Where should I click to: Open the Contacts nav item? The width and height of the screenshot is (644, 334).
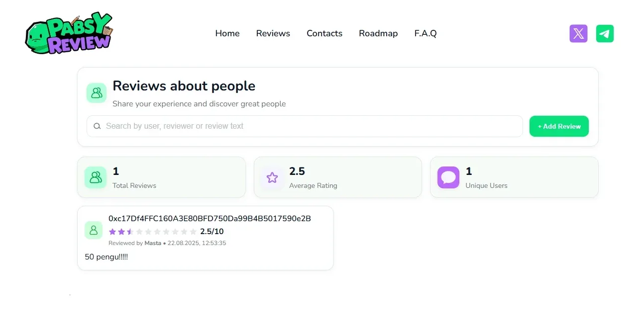[x=324, y=33]
